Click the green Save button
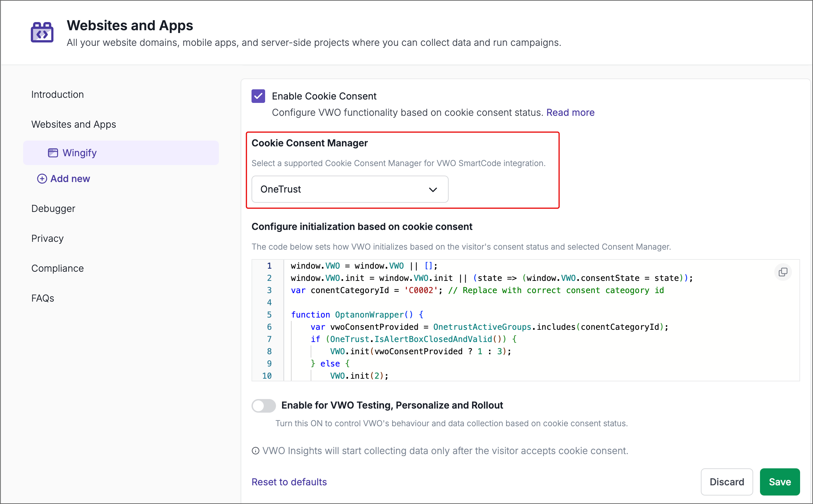This screenshot has width=813, height=504. pos(780,482)
